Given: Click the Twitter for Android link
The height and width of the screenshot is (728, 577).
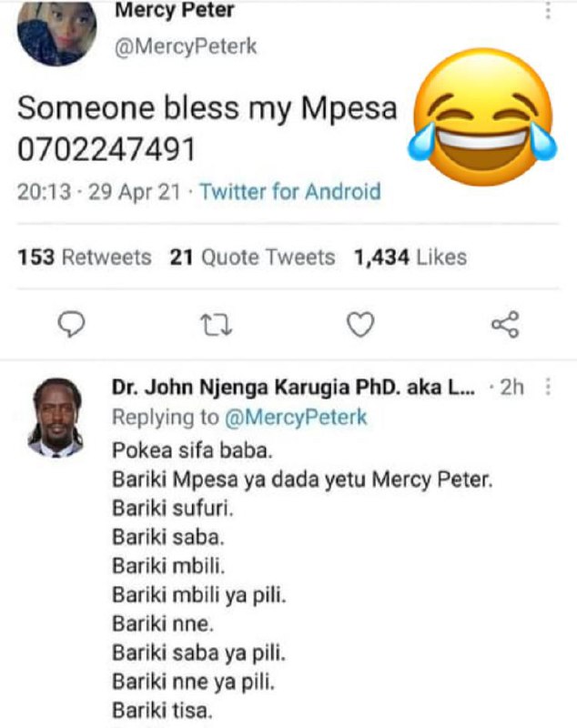Looking at the screenshot, I should click(x=290, y=191).
